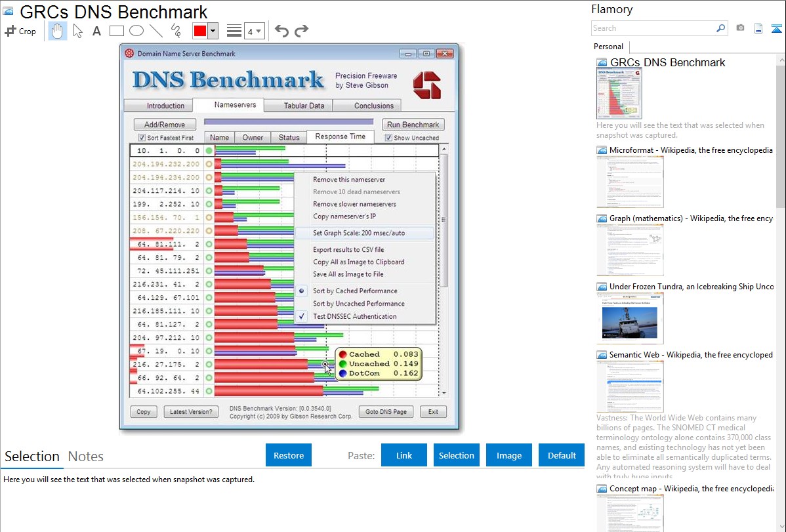Viewport: 786px width, 532px height.
Task: Toggle Sort Fastest First checkbox
Action: [142, 138]
